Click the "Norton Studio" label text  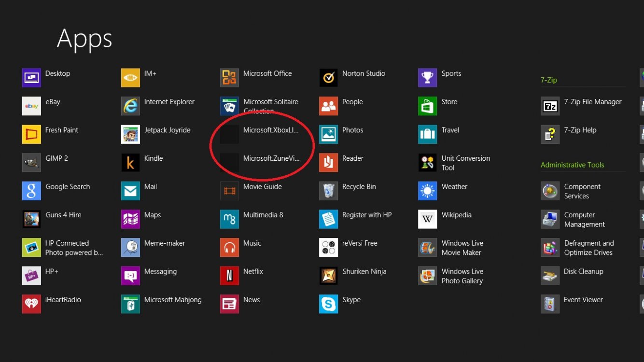(364, 73)
